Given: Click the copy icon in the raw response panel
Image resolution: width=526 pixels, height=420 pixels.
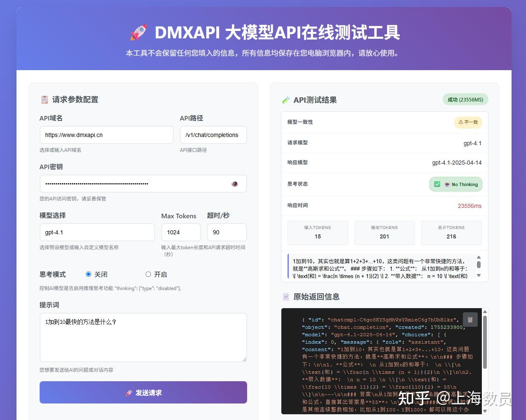Looking at the screenshot, I should coord(470,319).
